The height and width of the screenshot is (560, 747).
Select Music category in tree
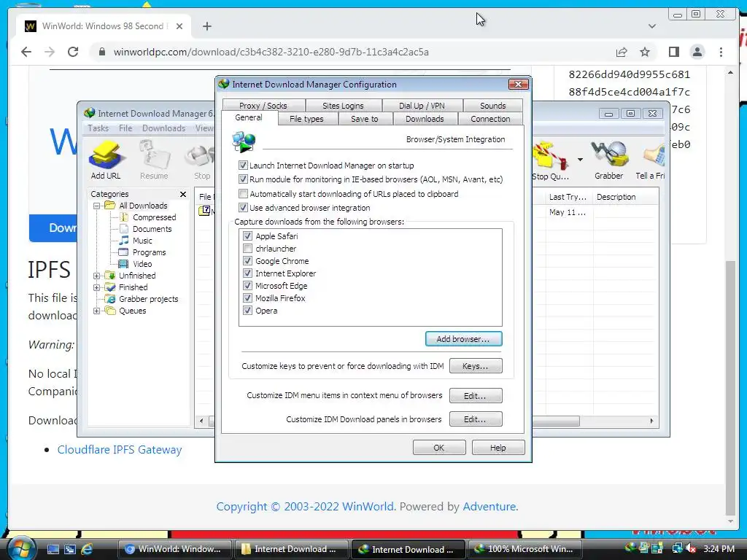click(x=142, y=241)
